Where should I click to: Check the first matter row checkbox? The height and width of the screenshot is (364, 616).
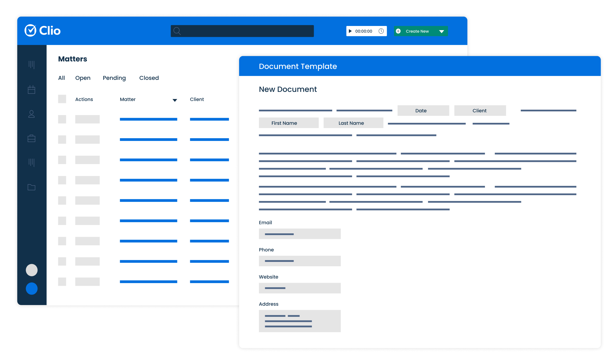click(x=62, y=119)
